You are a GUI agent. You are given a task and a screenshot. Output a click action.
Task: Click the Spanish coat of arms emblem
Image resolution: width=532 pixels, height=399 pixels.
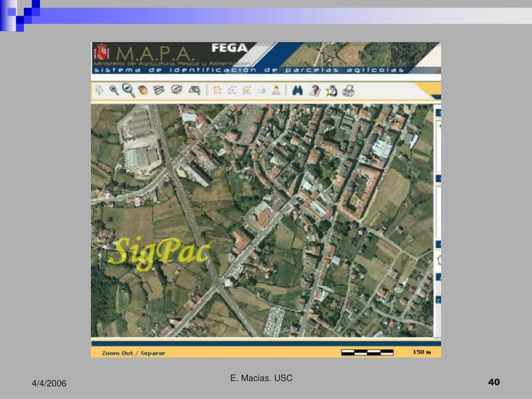tap(102, 52)
